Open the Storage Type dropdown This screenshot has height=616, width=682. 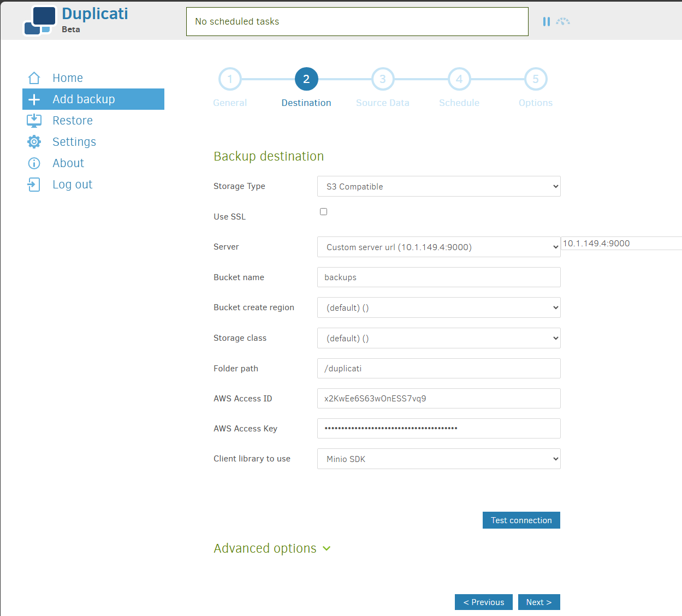point(438,186)
